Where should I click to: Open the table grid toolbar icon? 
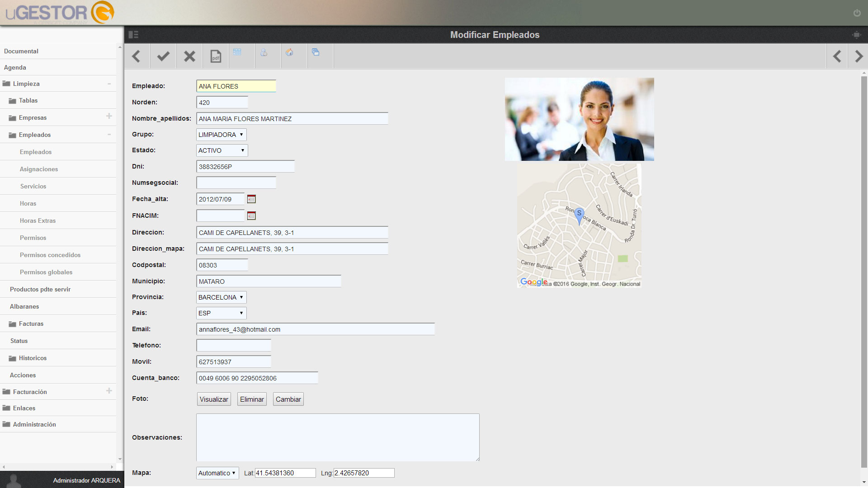pos(237,52)
